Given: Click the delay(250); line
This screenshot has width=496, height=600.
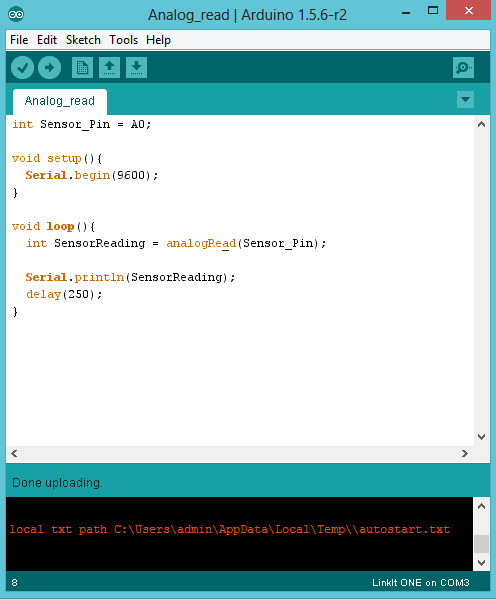Looking at the screenshot, I should pos(64,294).
